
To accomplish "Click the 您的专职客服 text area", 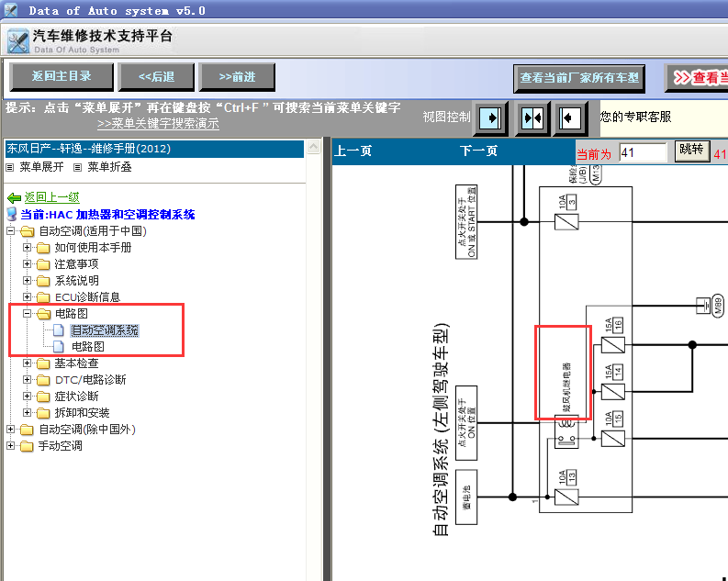I will tap(635, 117).
